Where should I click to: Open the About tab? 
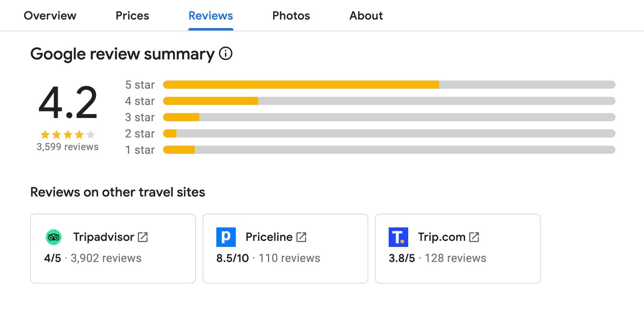(x=366, y=15)
